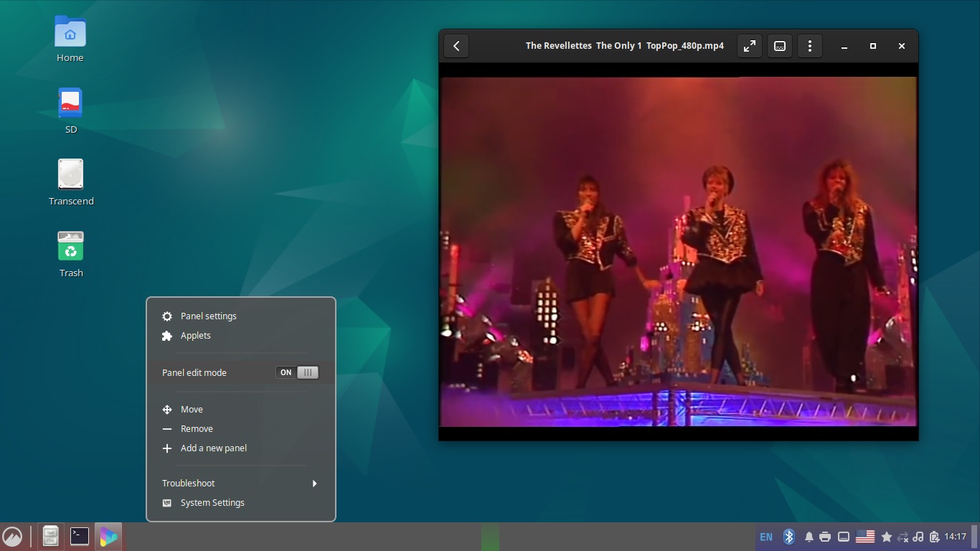980x551 pixels.
Task: Select the Trash icon on desktop
Action: 70,255
